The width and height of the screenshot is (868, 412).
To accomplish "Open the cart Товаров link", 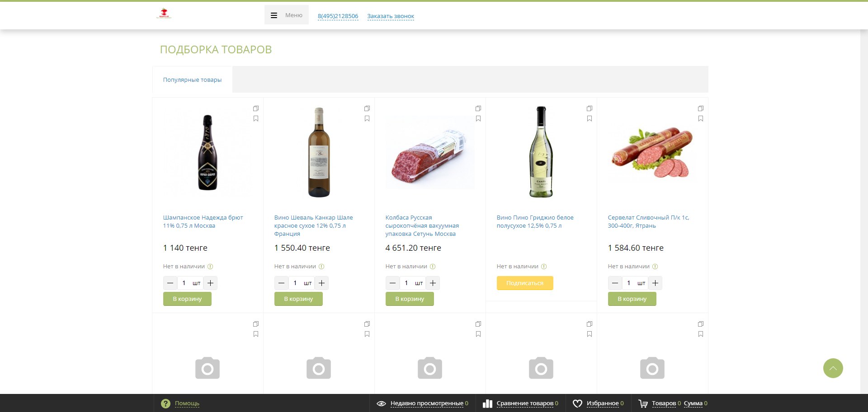I will coord(664,403).
